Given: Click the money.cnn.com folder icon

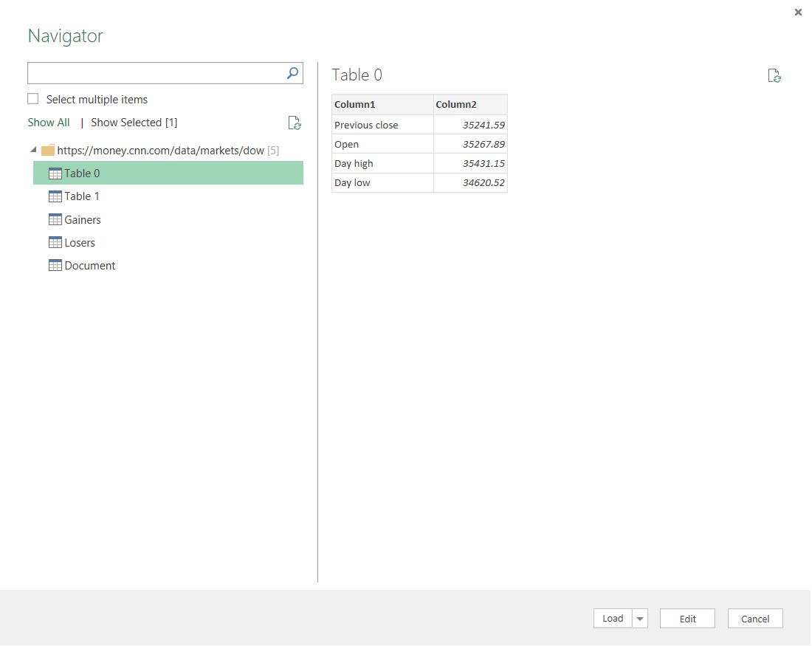Looking at the screenshot, I should (48, 150).
